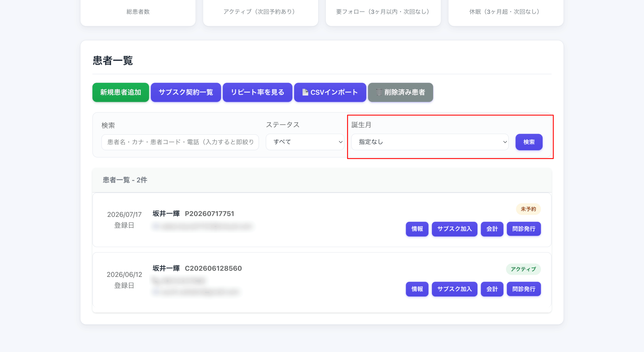Click the trash icon on 削除済み患者

[379, 92]
